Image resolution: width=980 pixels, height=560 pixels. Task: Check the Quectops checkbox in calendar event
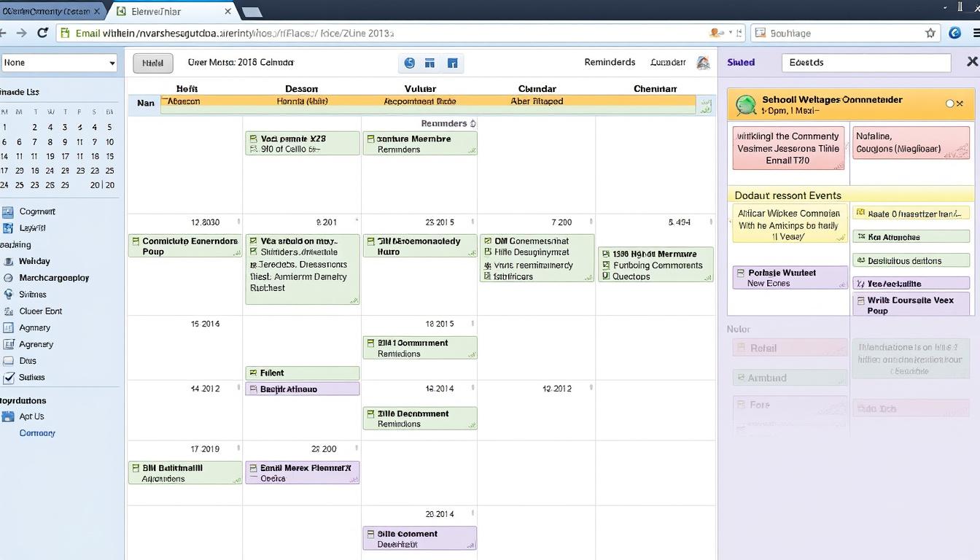click(x=605, y=276)
